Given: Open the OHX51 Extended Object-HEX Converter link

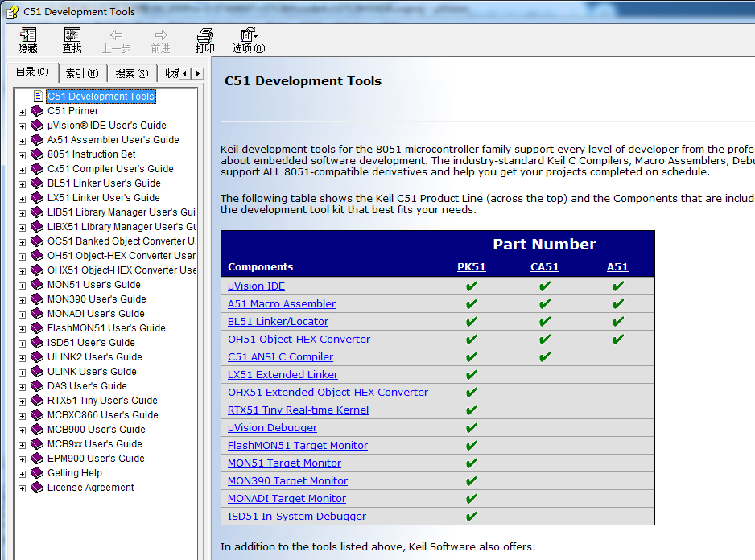Looking at the screenshot, I should 328,393.
